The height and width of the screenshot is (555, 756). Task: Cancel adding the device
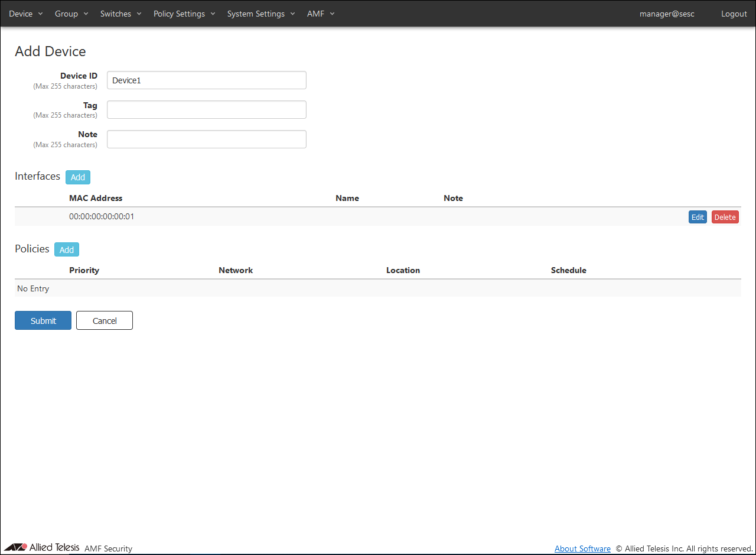click(105, 320)
